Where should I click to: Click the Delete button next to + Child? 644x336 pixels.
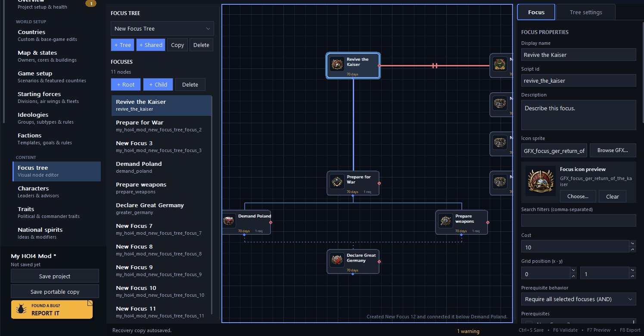point(190,84)
